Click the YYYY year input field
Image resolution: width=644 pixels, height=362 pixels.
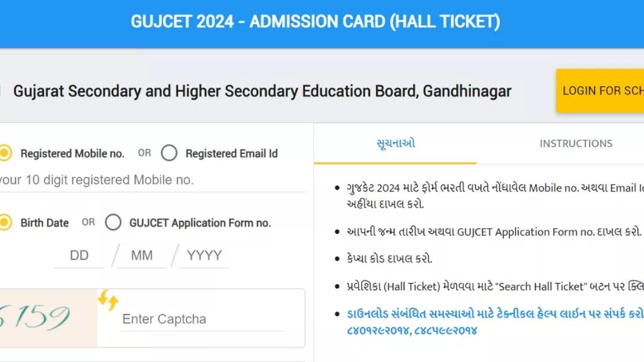[204, 255]
